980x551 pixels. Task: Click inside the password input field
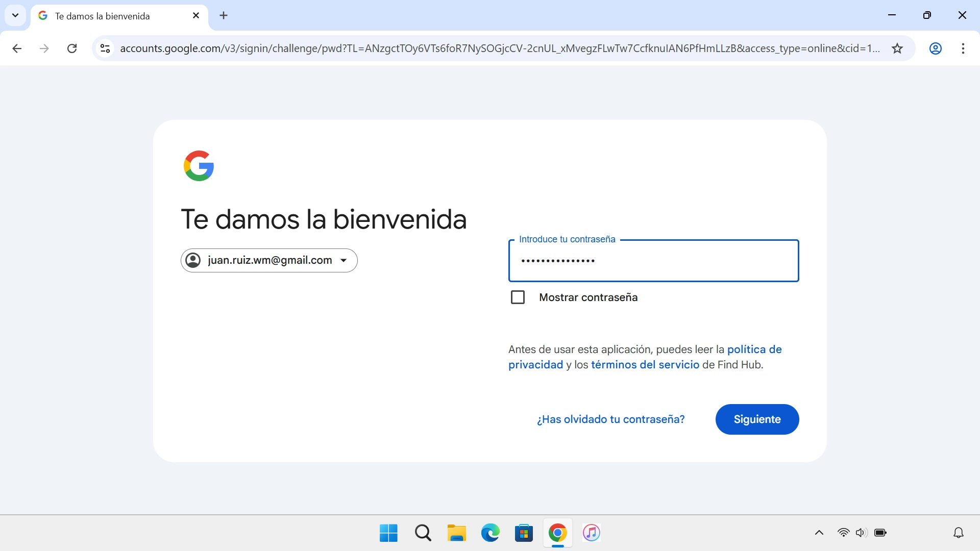click(x=653, y=261)
